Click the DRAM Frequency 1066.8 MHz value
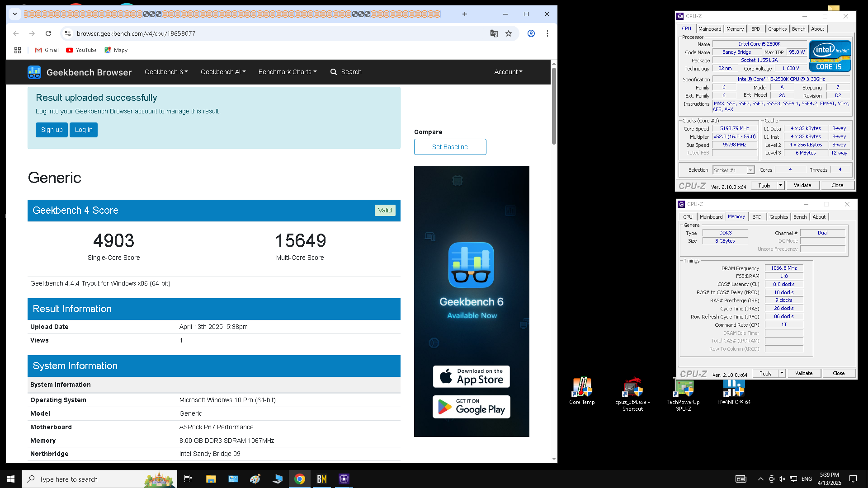 coord(784,268)
